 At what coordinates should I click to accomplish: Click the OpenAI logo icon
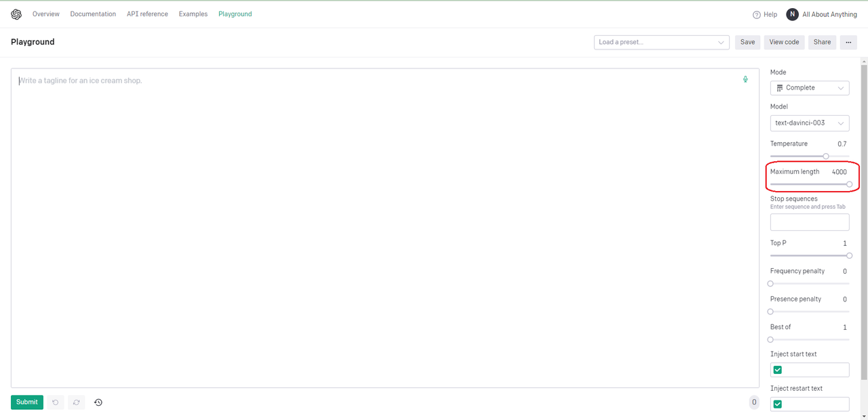16,14
